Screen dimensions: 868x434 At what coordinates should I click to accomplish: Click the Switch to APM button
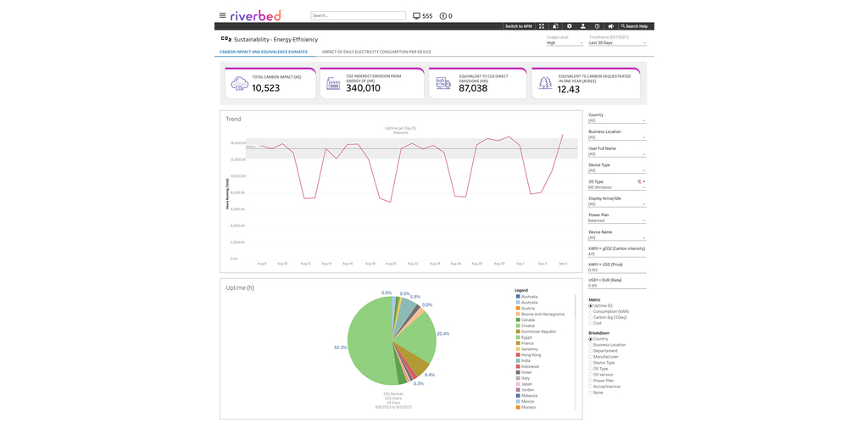point(518,26)
